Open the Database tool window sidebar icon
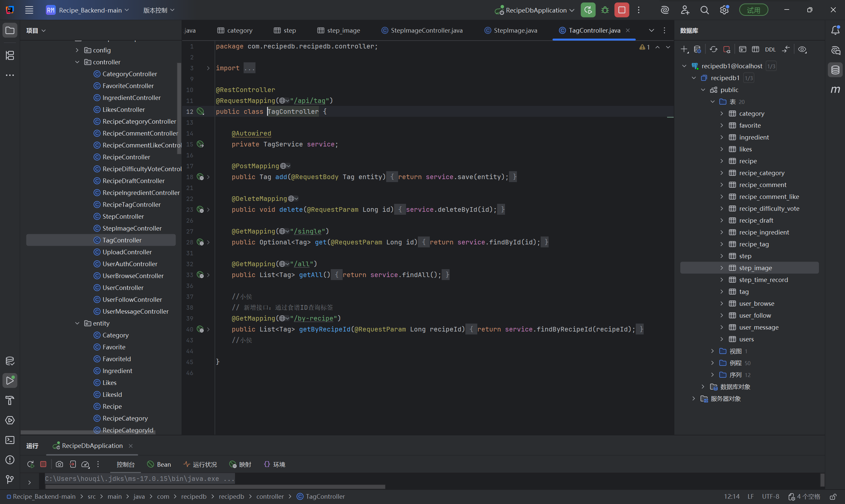The width and height of the screenshot is (845, 504). pyautogui.click(x=835, y=70)
